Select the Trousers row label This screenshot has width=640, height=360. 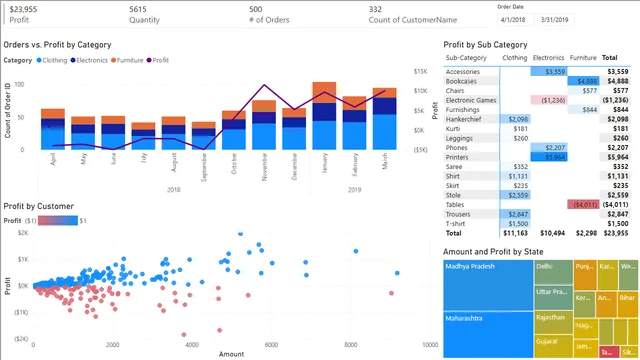point(458,214)
